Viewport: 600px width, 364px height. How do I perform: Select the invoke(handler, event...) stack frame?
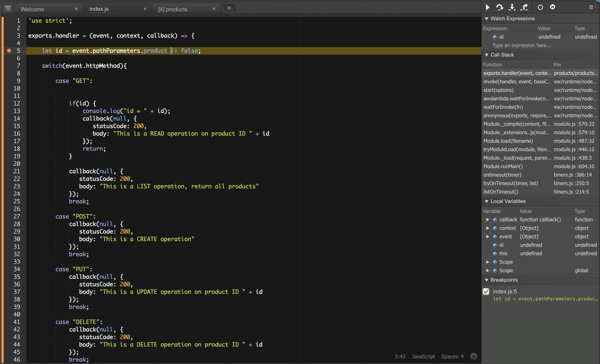[x=540, y=82]
